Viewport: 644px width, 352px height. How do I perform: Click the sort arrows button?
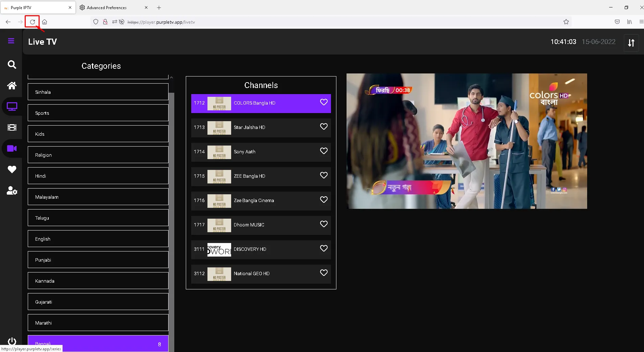pyautogui.click(x=631, y=43)
